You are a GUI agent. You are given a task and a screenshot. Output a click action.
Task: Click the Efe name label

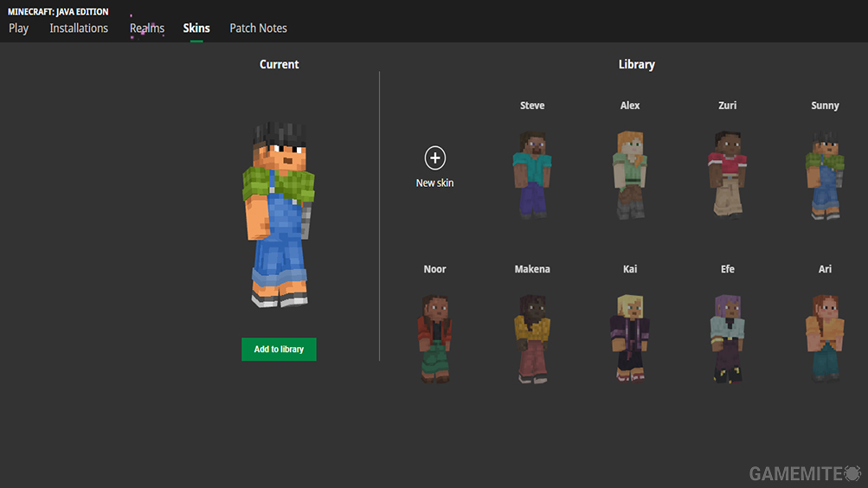pyautogui.click(x=728, y=269)
